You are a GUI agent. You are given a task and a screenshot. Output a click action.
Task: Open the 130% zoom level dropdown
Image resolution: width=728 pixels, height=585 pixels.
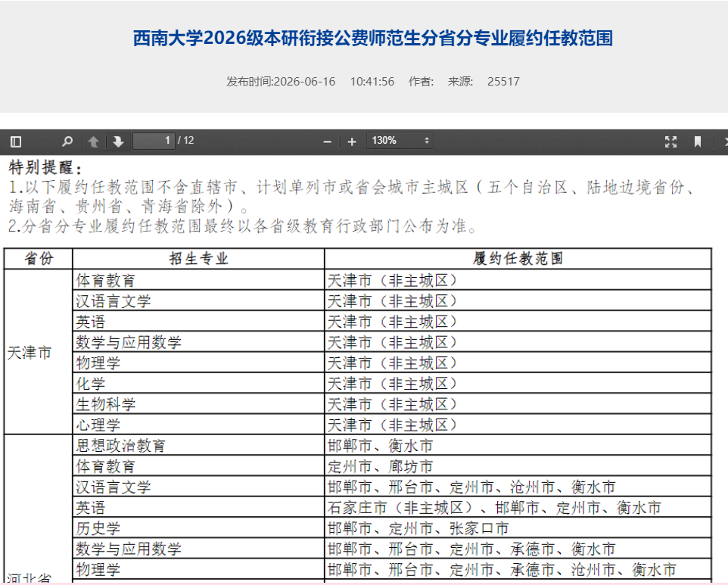click(400, 141)
